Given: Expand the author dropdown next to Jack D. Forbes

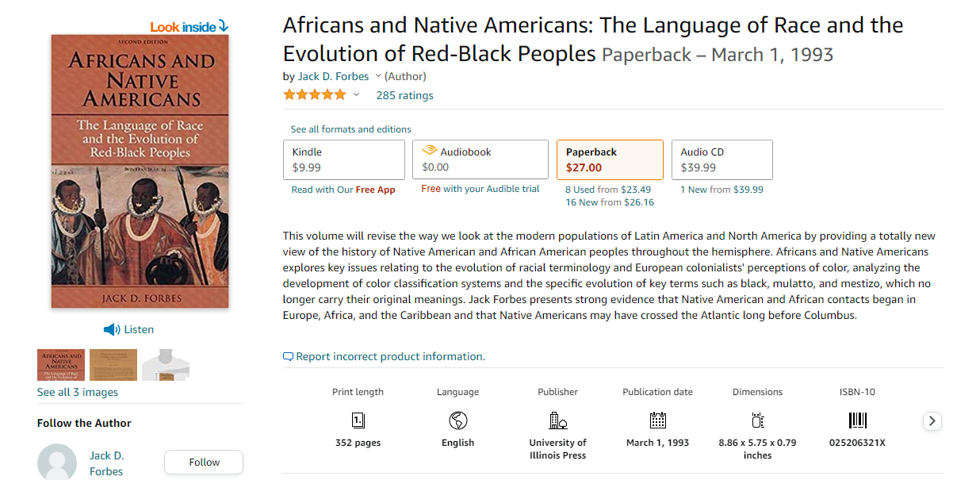Looking at the screenshot, I should [x=378, y=76].
